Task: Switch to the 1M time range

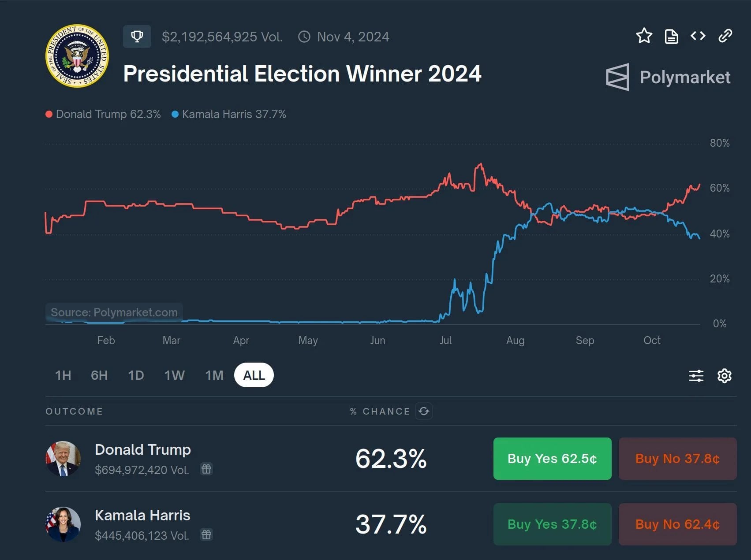Action: tap(214, 375)
